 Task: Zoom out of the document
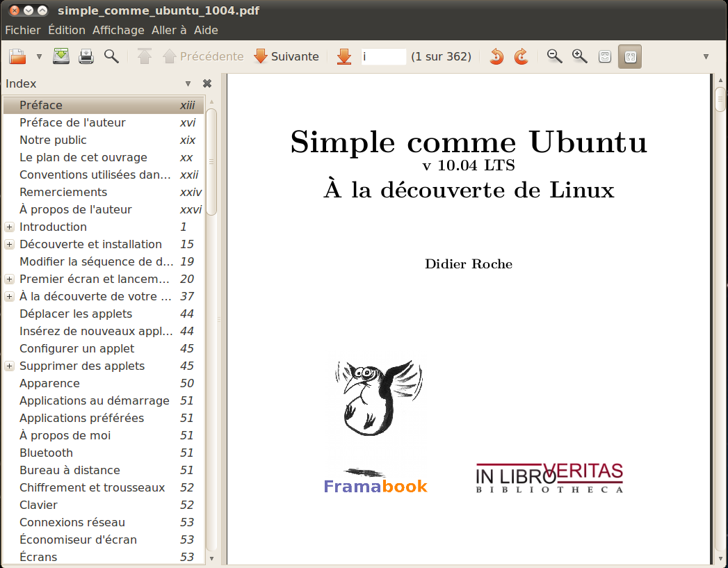coord(554,56)
